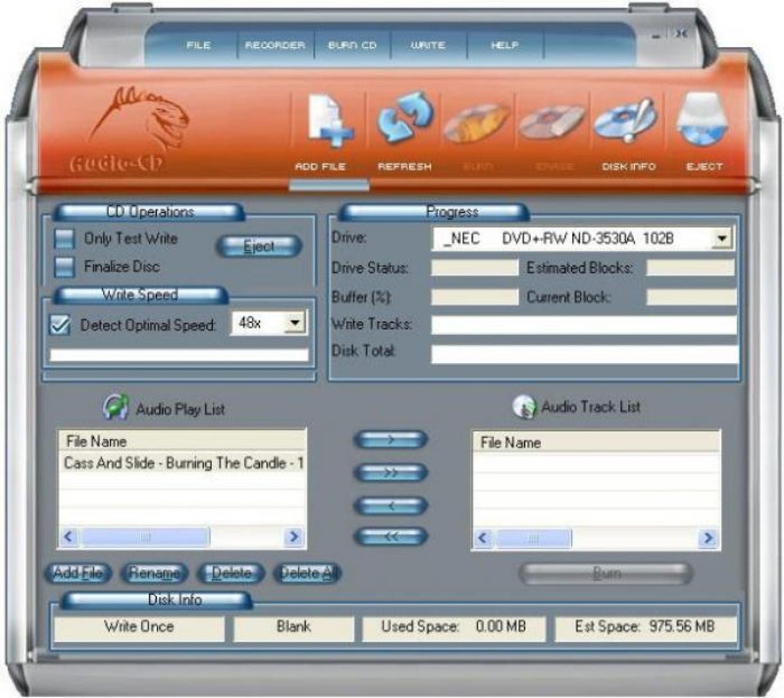Viewport: 784px width, 698px height.
Task: Open the Help menu
Action: point(504,45)
